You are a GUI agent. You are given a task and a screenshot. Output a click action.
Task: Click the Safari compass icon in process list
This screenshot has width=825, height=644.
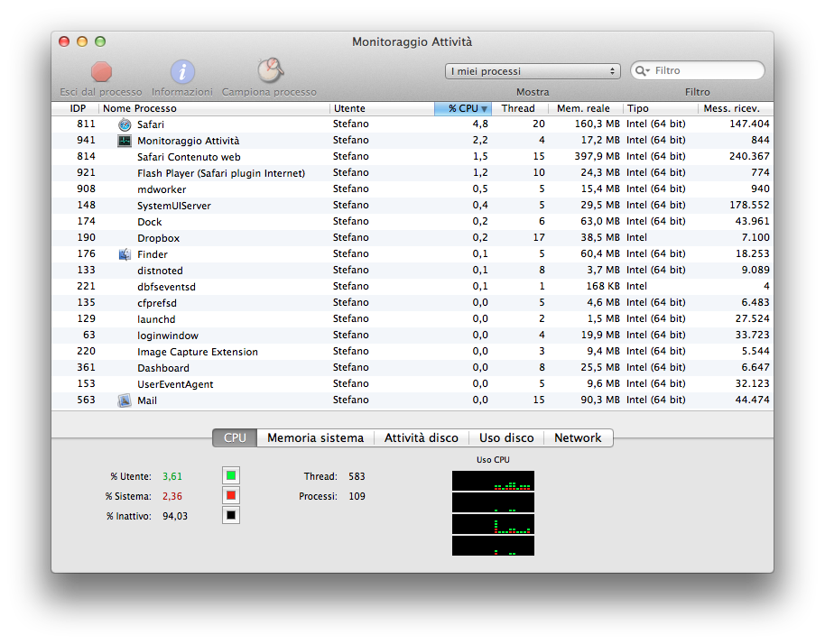pyautogui.click(x=125, y=124)
